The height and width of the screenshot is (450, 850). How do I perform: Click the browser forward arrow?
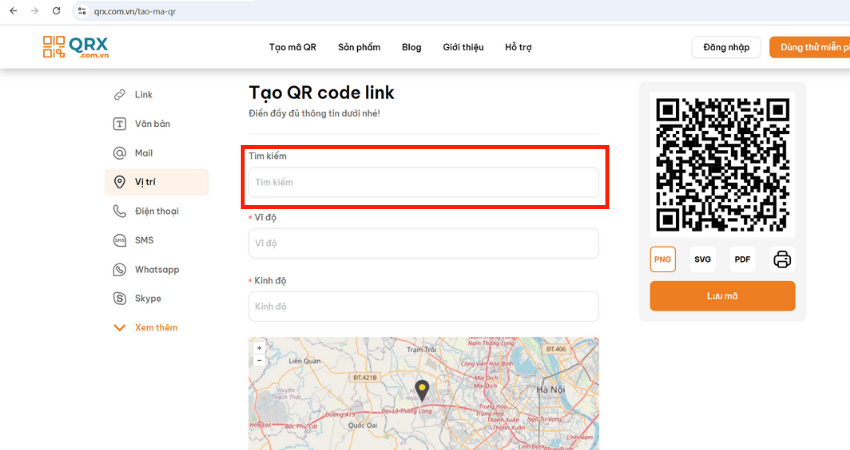(35, 11)
